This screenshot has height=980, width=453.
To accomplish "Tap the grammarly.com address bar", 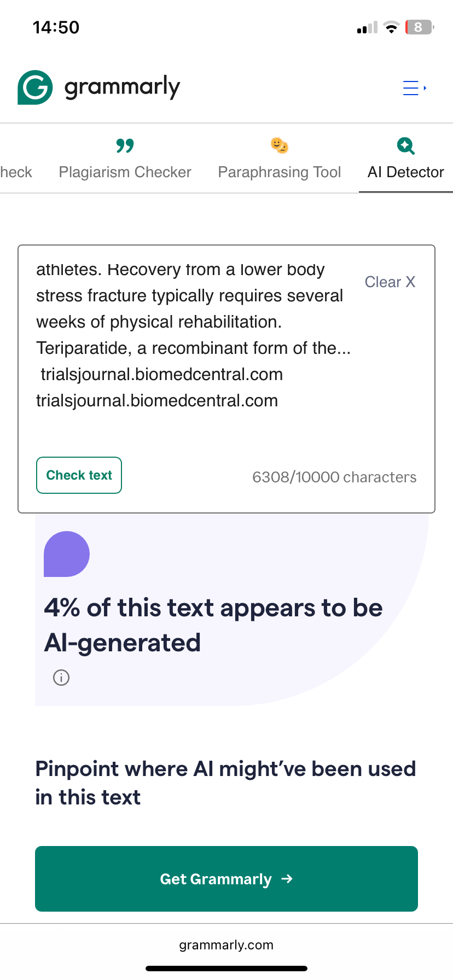I will point(226,945).
